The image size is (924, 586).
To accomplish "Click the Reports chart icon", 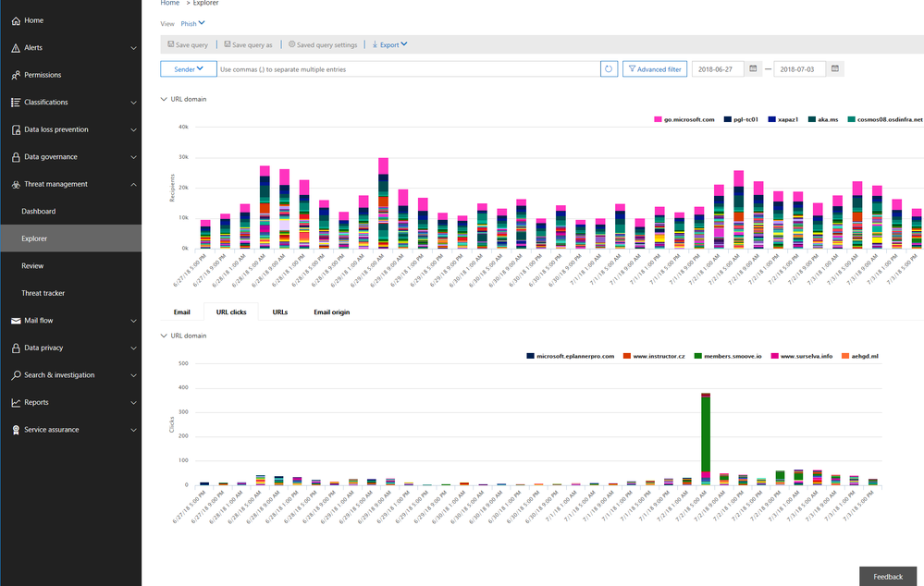I will pyautogui.click(x=16, y=403).
